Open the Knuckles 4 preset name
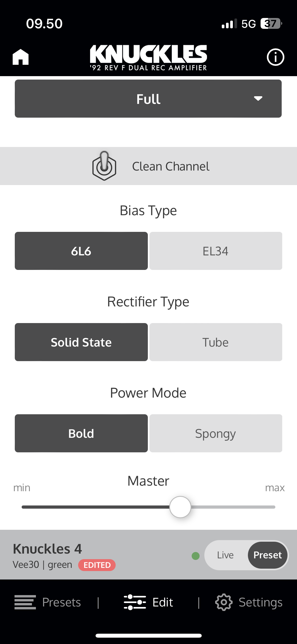Viewport: 297px width, 644px height. click(48, 549)
